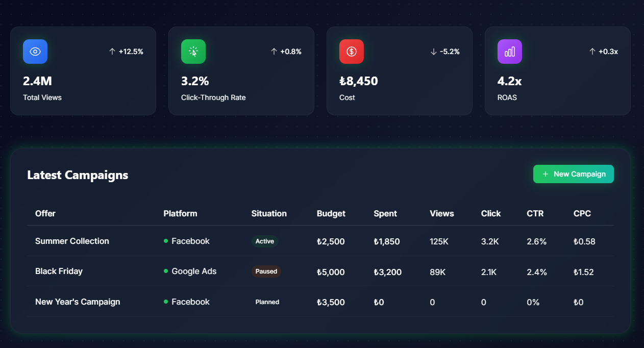Open the Summer Collection campaign row
The image size is (644, 348).
320,241
